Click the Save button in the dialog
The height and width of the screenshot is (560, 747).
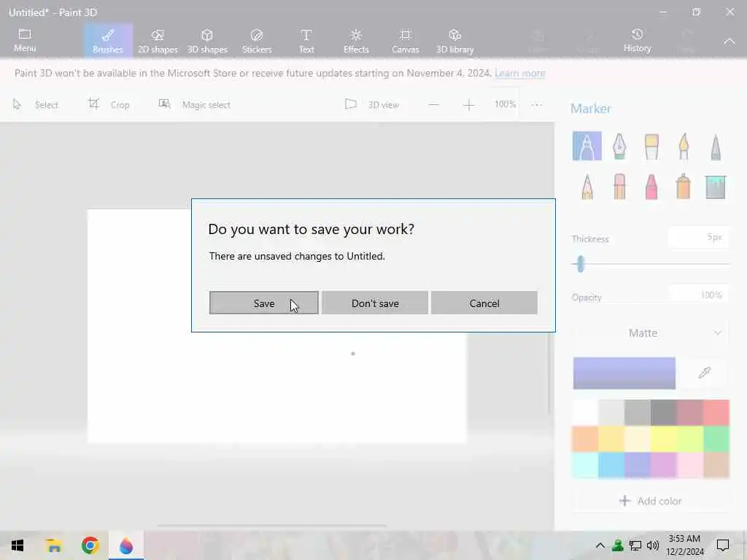click(x=263, y=303)
